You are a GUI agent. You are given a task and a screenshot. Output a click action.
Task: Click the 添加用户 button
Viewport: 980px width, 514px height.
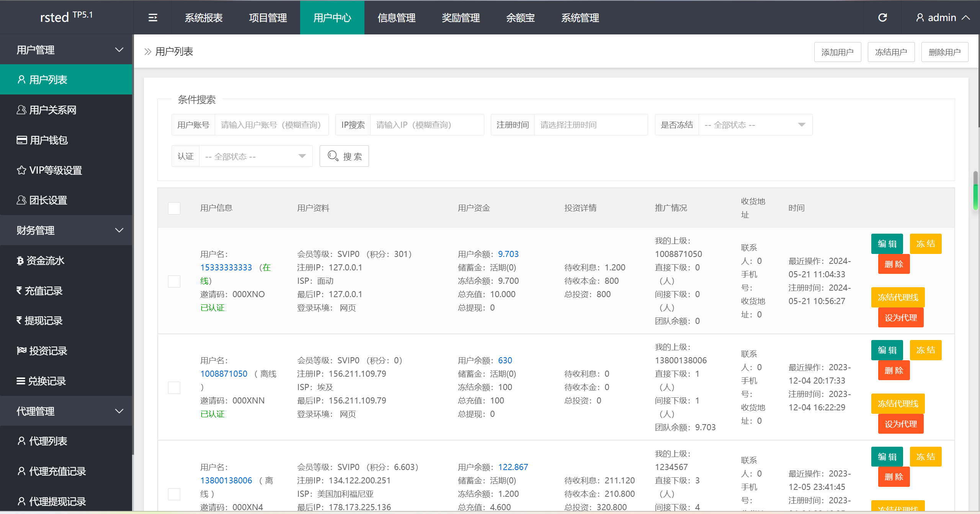(x=838, y=52)
